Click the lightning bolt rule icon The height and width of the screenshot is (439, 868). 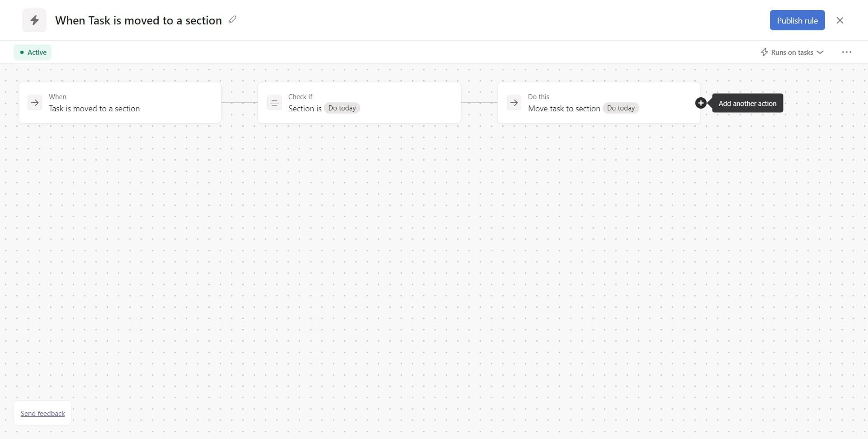coord(34,20)
